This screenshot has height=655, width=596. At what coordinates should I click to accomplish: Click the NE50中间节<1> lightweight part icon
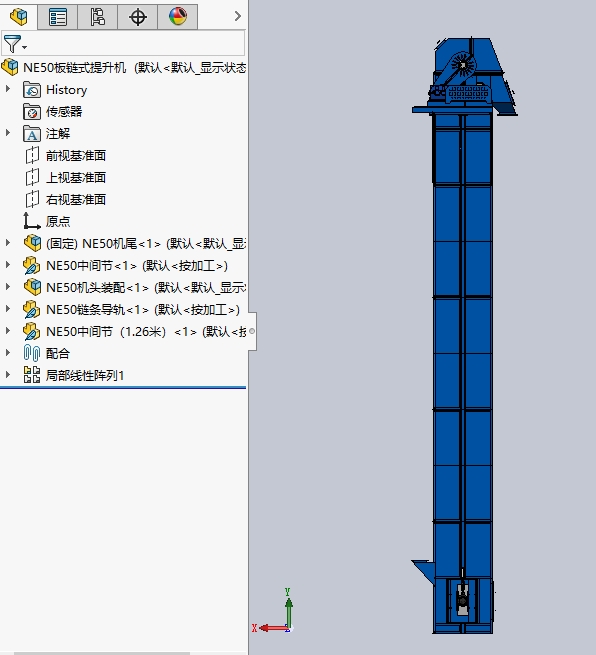32,265
